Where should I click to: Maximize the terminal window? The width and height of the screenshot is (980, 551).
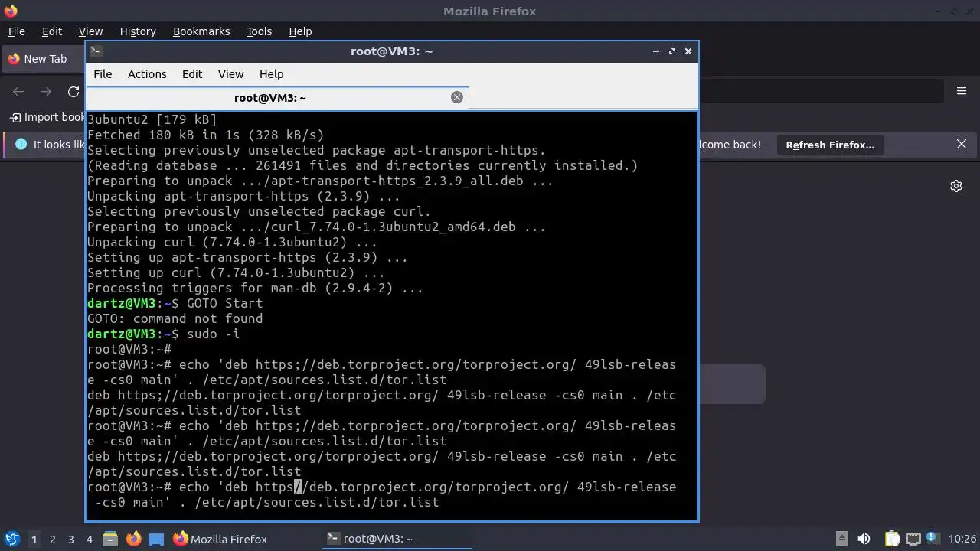pyautogui.click(x=672, y=51)
